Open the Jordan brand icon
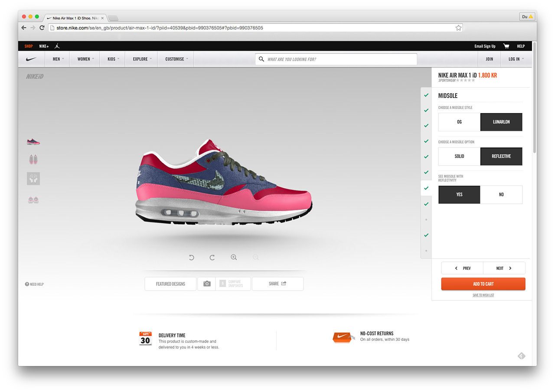Image resolution: width=555 pixels, height=392 pixels. pyautogui.click(x=57, y=46)
